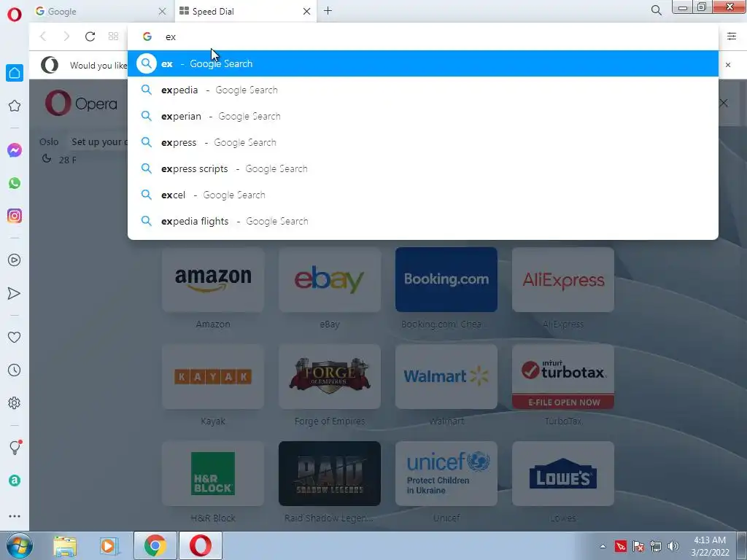
Task: Switch to the Google tab
Action: [101, 11]
